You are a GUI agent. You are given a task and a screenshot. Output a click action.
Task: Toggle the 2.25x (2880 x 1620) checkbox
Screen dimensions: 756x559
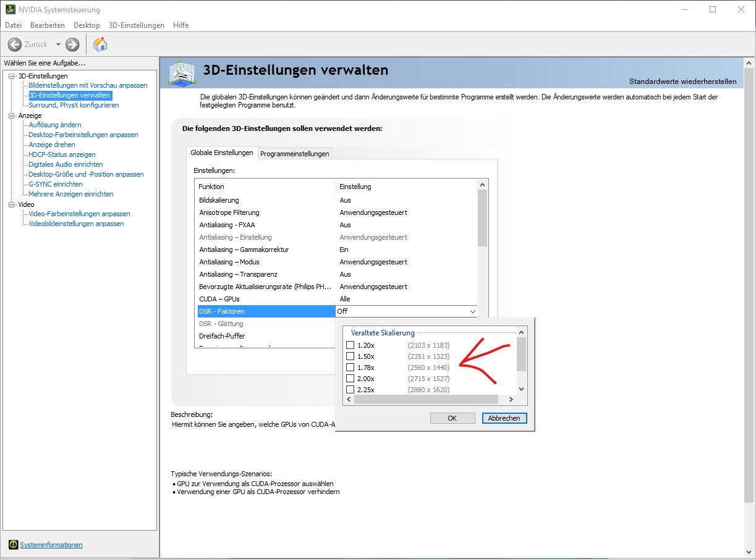coord(350,390)
